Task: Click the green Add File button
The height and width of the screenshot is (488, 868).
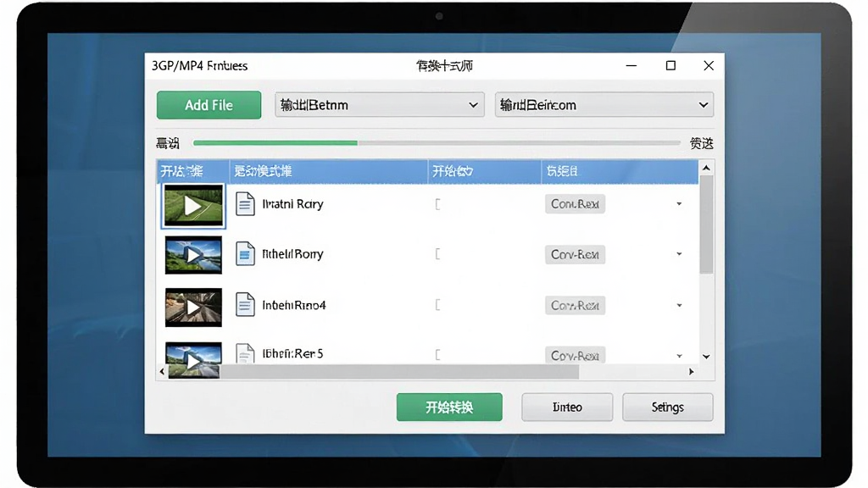Action: point(209,105)
